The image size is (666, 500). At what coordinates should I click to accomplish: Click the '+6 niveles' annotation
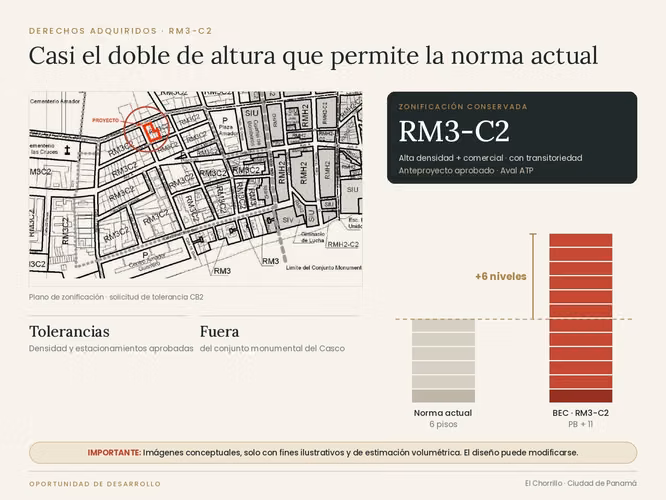click(500, 277)
